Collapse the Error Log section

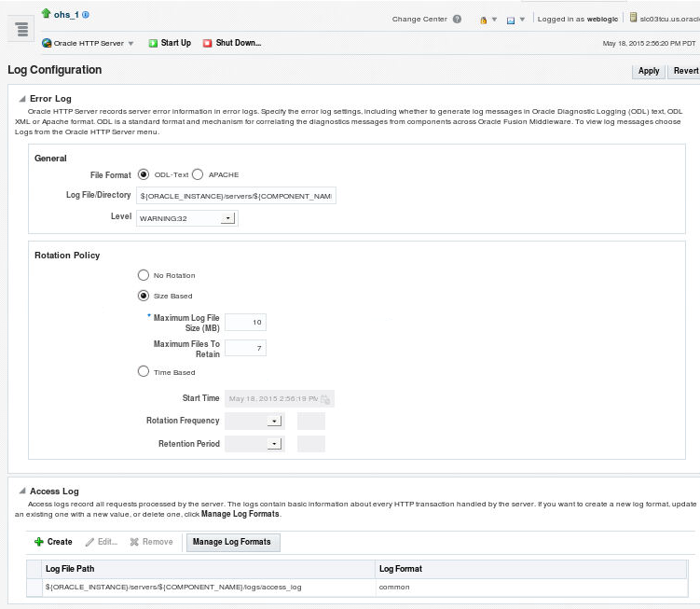coord(22,99)
